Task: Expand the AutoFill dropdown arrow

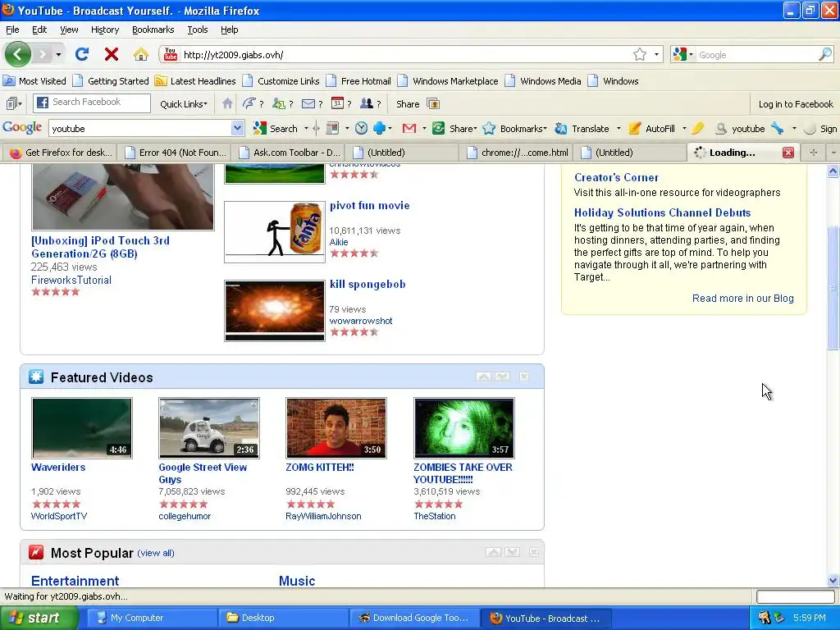Action: pyautogui.click(x=684, y=129)
